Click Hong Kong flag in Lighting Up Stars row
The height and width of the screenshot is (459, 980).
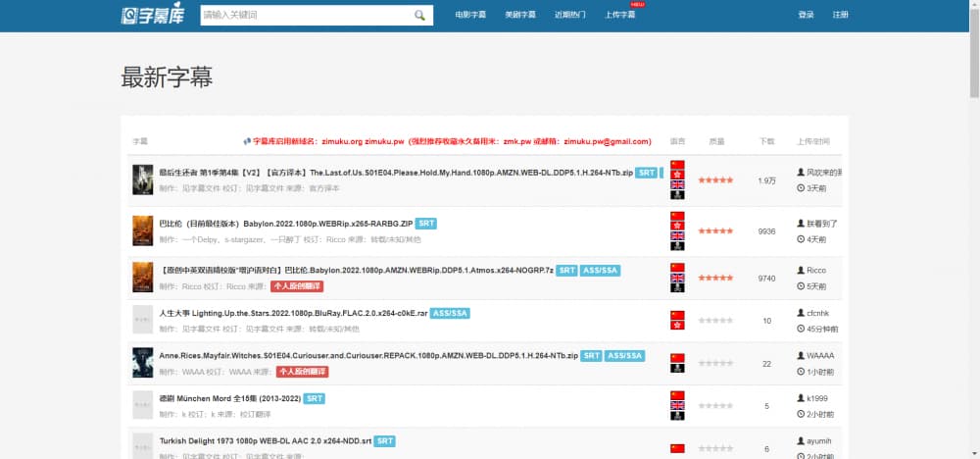click(x=677, y=326)
